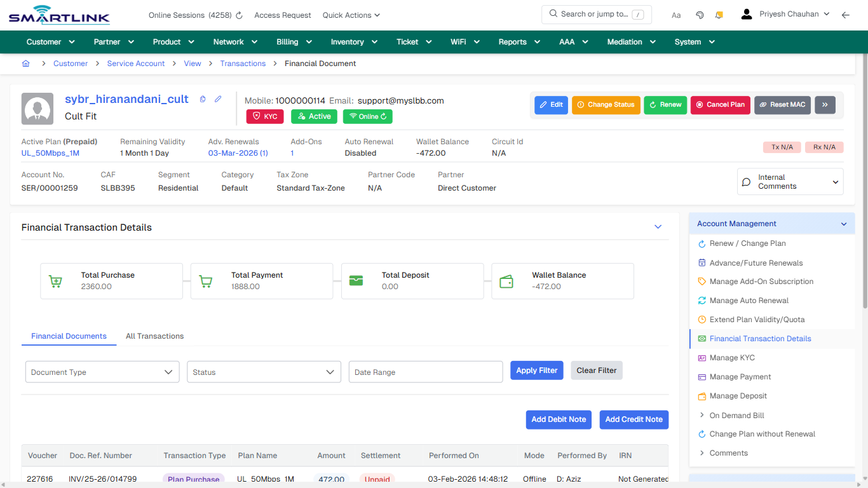Collapse the Account Management panel chevron
This screenshot has width=868, height=488.
[844, 224]
